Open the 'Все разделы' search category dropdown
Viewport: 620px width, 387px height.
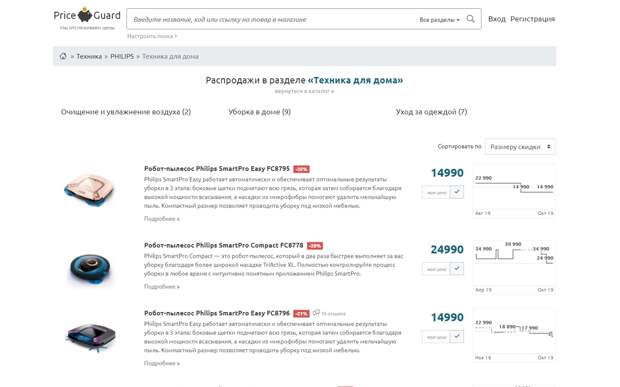(x=439, y=19)
